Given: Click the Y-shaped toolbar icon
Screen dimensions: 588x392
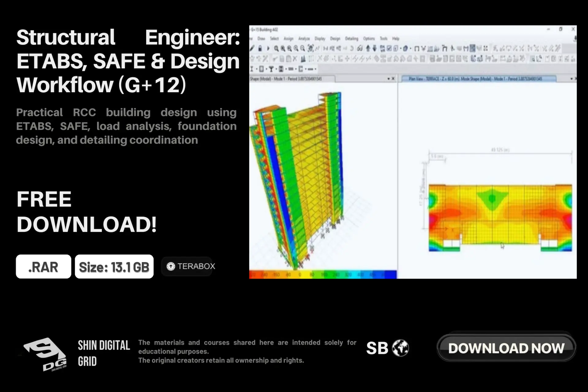Looking at the screenshot, I should pyautogui.click(x=424, y=48).
